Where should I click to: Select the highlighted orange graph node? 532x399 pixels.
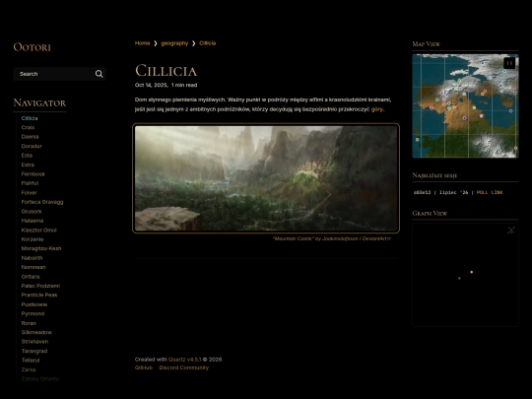click(472, 272)
